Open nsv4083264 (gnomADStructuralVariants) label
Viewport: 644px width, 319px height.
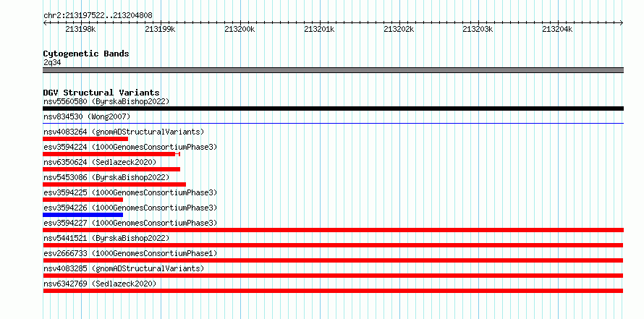pyautogui.click(x=124, y=132)
